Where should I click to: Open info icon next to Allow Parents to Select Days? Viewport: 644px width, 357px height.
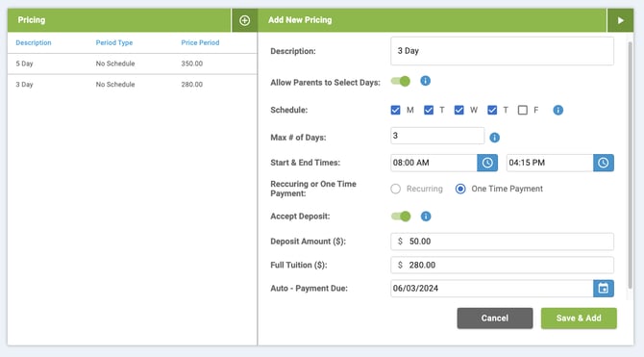pyautogui.click(x=426, y=81)
